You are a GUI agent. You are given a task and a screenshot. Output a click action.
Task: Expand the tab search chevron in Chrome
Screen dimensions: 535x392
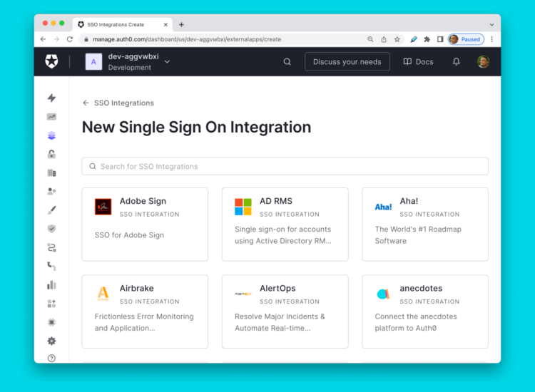tap(491, 24)
